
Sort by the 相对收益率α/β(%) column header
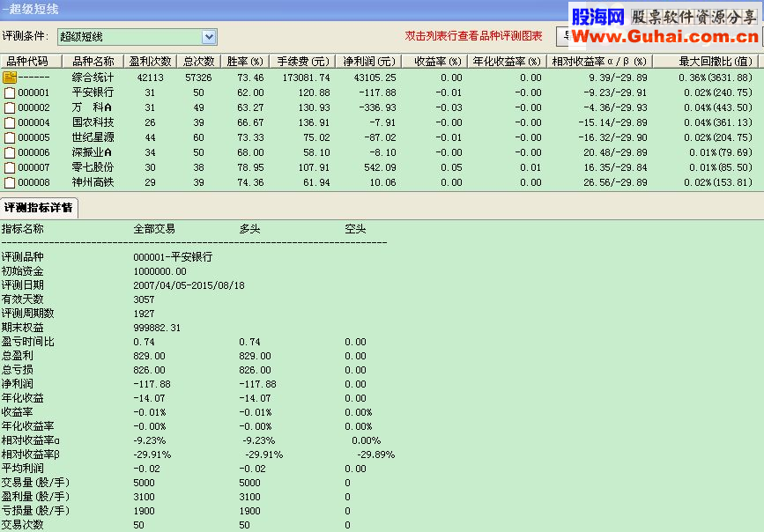(599, 62)
